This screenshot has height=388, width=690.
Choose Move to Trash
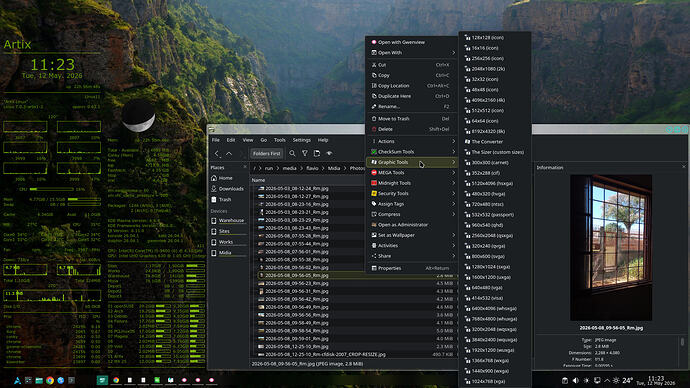pyautogui.click(x=412, y=119)
